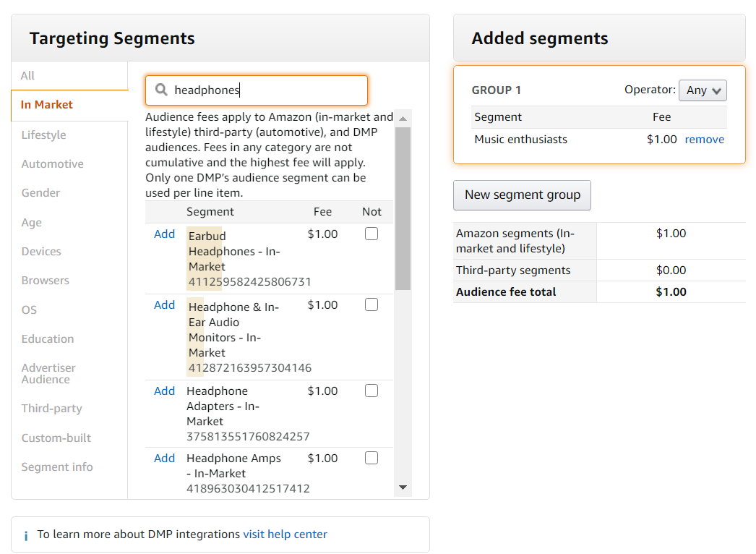
Task: Check Not box for Earbud Headphones segment
Action: tap(371, 234)
